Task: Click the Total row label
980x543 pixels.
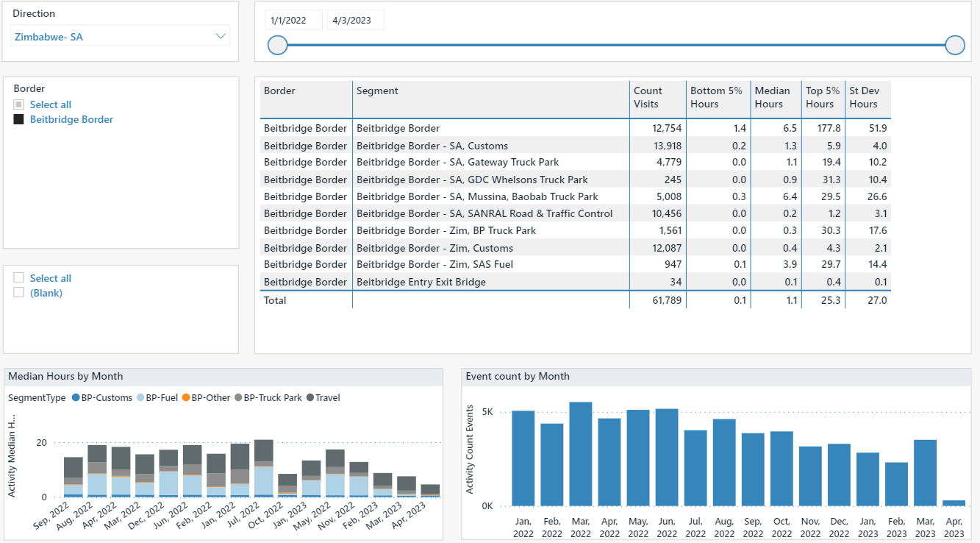Action: 275,300
